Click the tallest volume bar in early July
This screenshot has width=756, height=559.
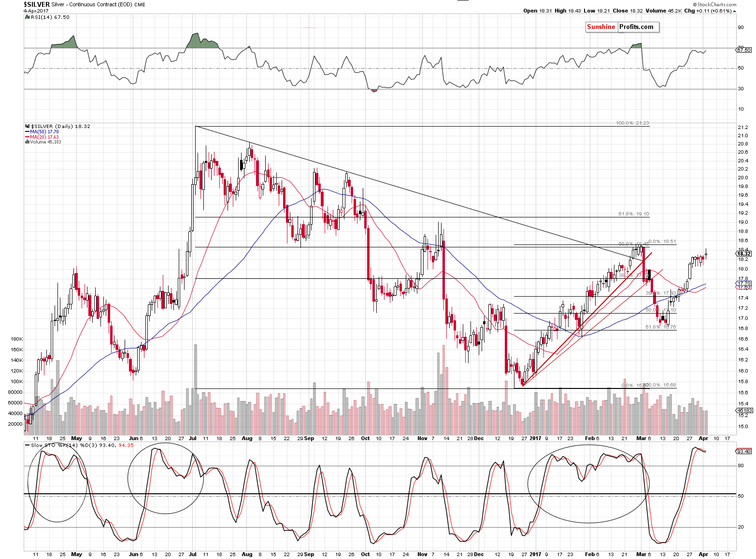(196, 389)
